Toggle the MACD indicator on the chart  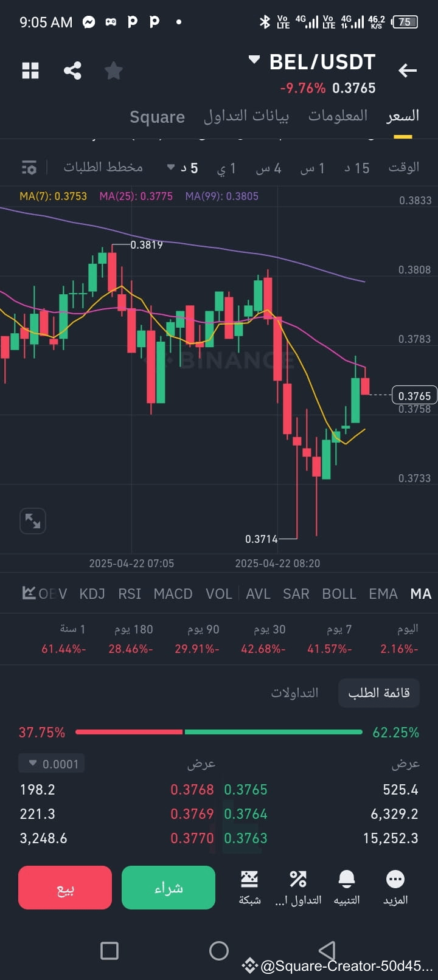click(173, 593)
